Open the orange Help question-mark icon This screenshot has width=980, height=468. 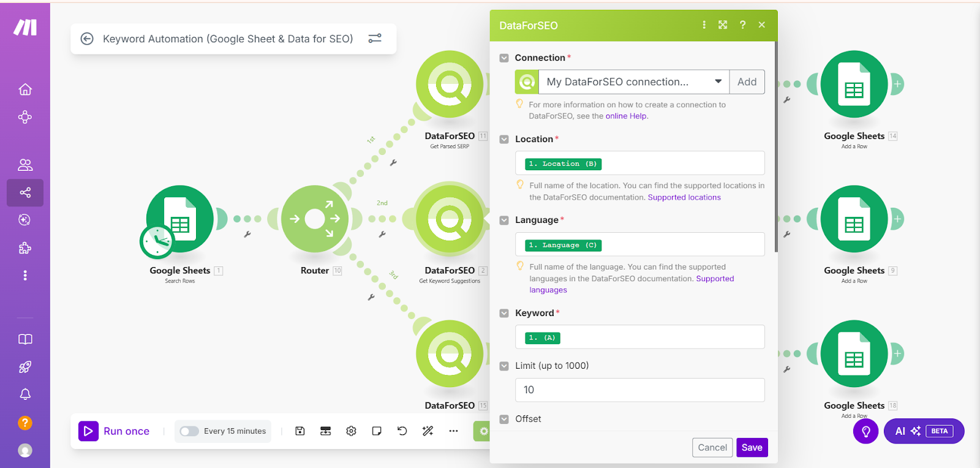pyautogui.click(x=25, y=423)
